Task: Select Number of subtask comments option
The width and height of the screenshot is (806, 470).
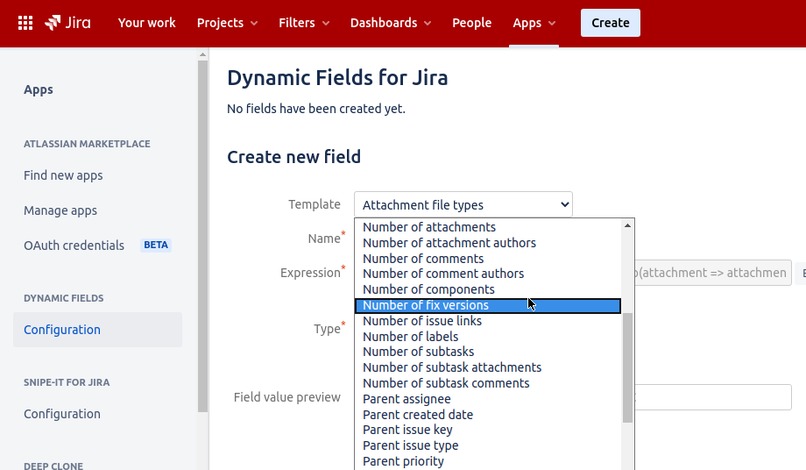Action: (x=488, y=383)
